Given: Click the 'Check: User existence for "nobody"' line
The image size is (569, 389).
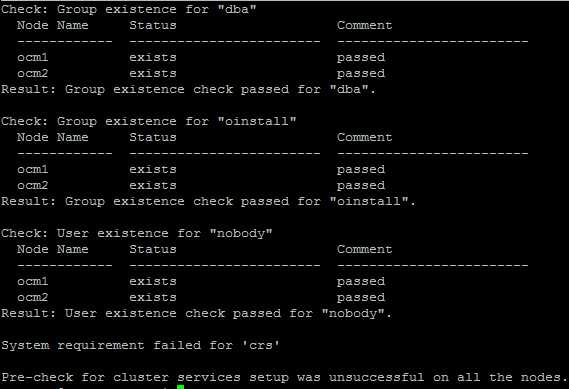Looking at the screenshot, I should point(136,233).
